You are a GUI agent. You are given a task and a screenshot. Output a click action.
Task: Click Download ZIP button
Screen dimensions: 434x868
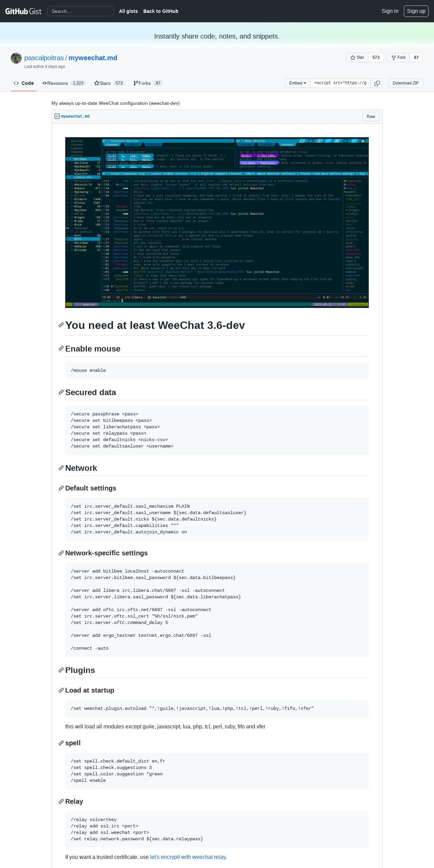[406, 83]
